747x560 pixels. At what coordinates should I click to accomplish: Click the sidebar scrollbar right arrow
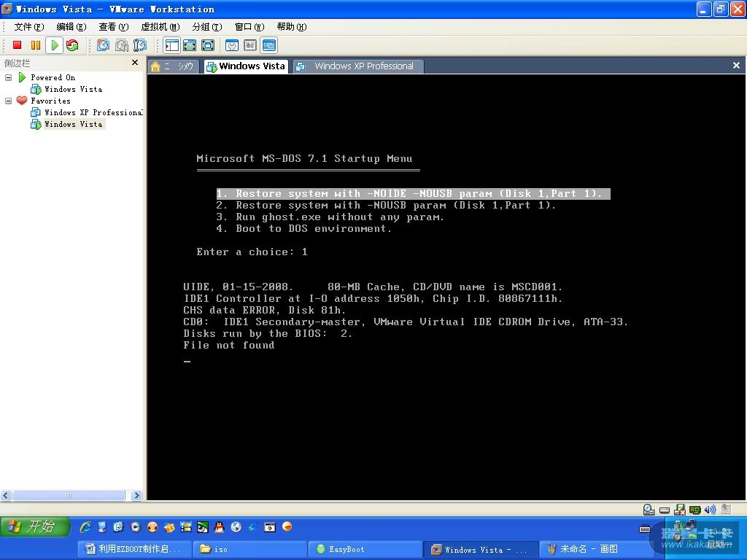click(136, 495)
